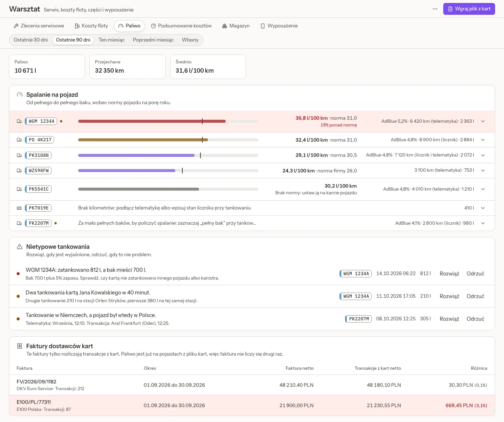This screenshot has width=504, height=422.
Task: Click the truck icon beside PO 4K217
Action: pyautogui.click(x=19, y=140)
